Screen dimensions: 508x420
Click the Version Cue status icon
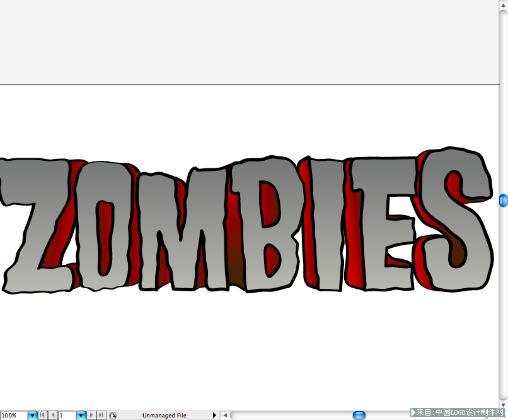tap(113, 416)
